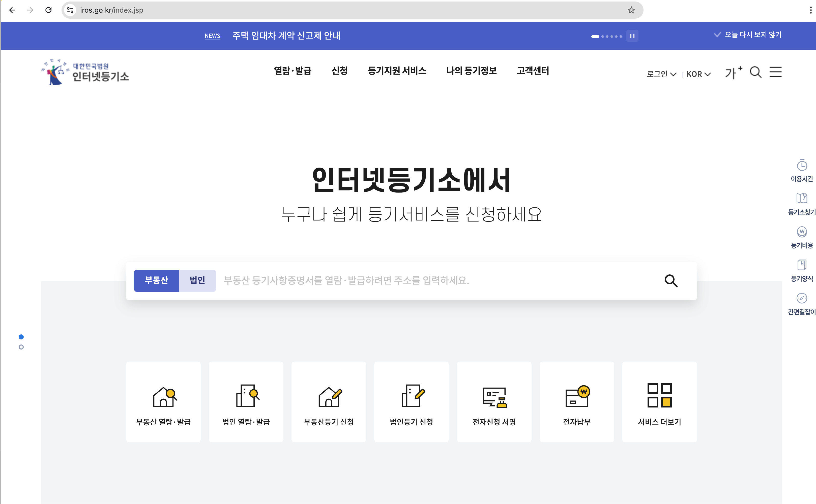Check 오늘 다시 보지 않기 option

[748, 35]
